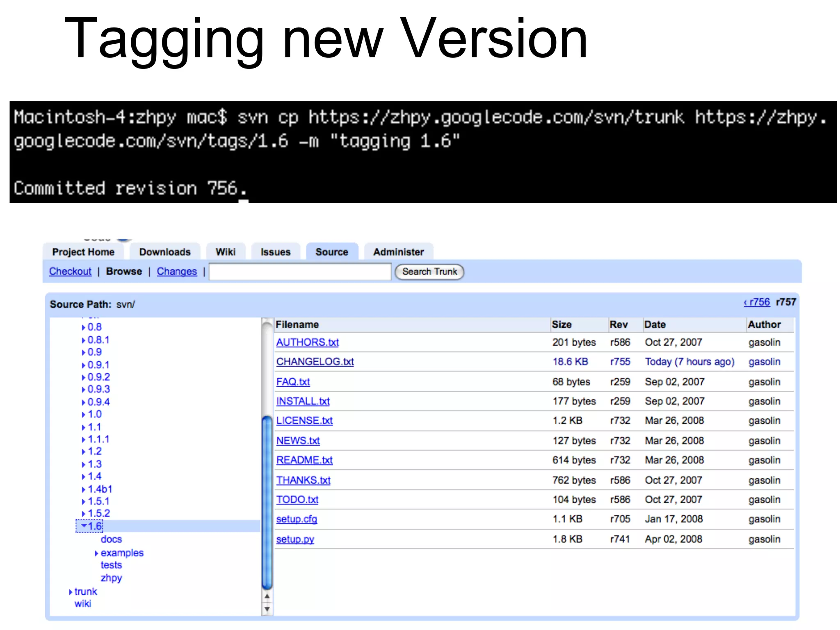
Task: Open setup.cfg file
Action: [297, 519]
